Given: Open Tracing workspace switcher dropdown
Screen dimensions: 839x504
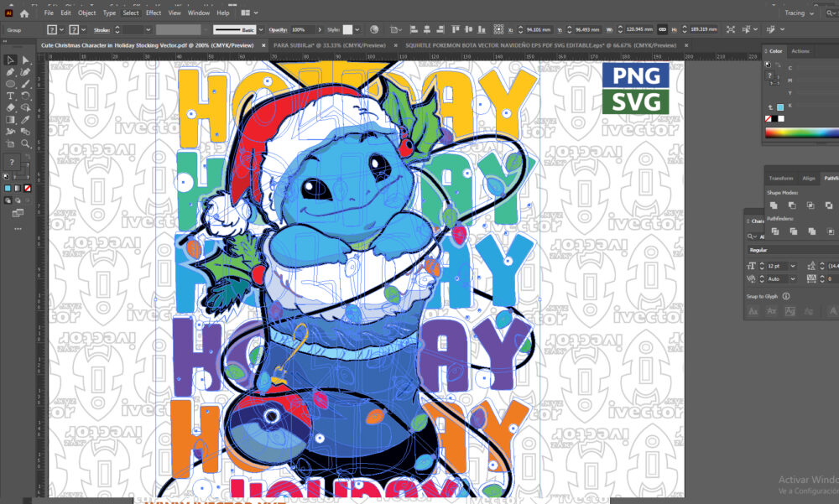Looking at the screenshot, I should (x=800, y=13).
